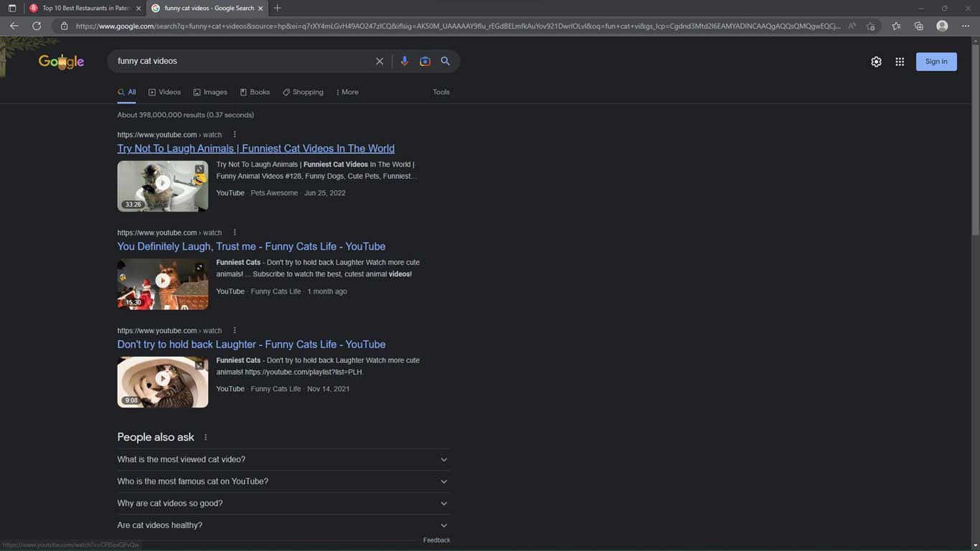Focus the browser address bar
This screenshot has width=980, height=551.
tap(458, 26)
